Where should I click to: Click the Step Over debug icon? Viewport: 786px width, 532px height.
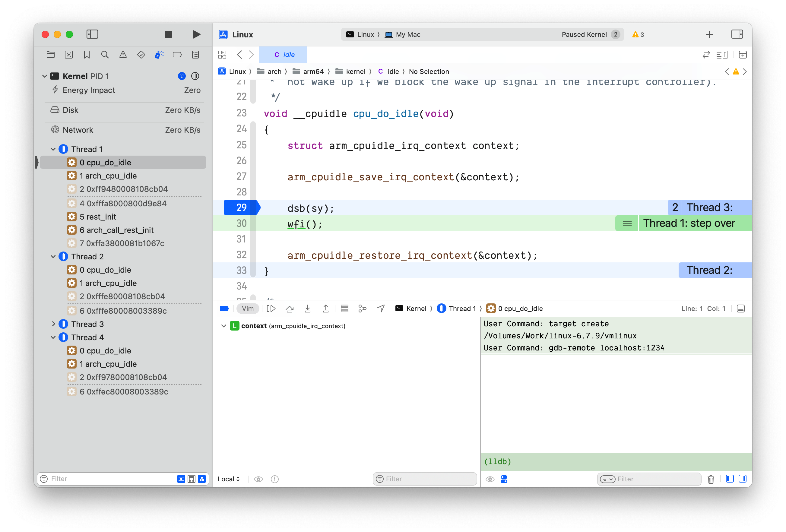[290, 309]
